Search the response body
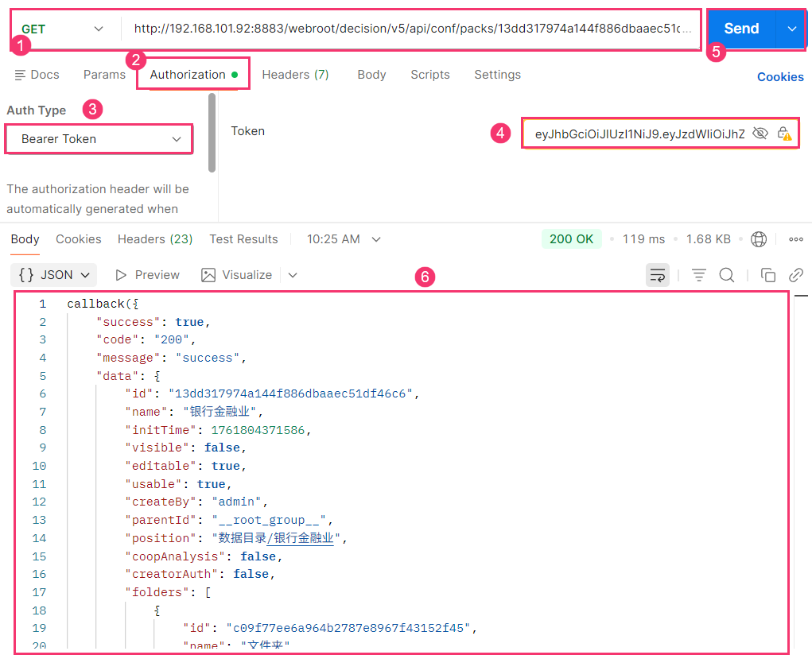The height and width of the screenshot is (655, 812). [x=727, y=275]
